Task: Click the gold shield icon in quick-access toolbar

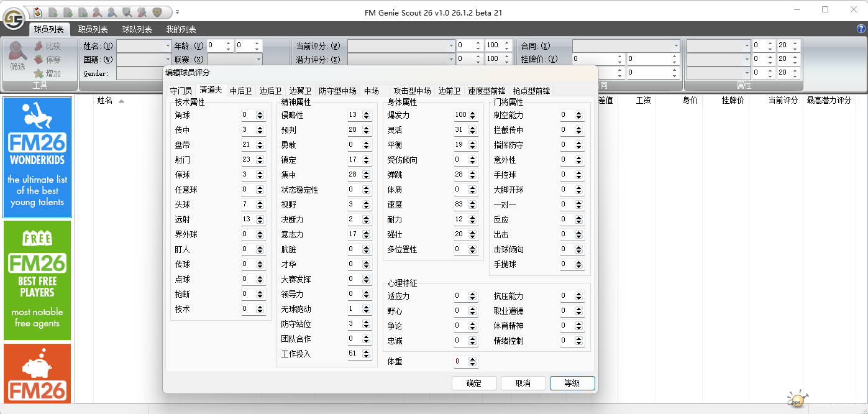Action: (157, 12)
